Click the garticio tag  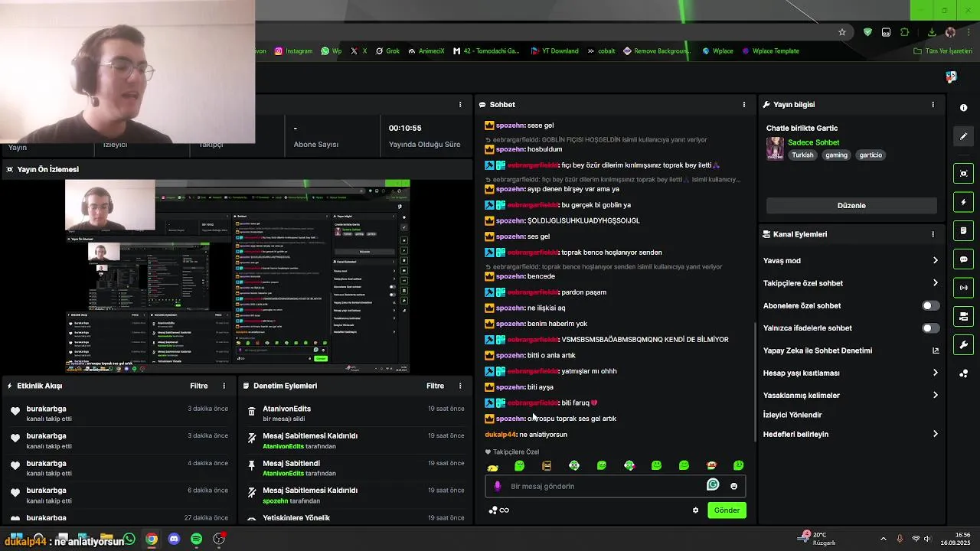click(871, 155)
